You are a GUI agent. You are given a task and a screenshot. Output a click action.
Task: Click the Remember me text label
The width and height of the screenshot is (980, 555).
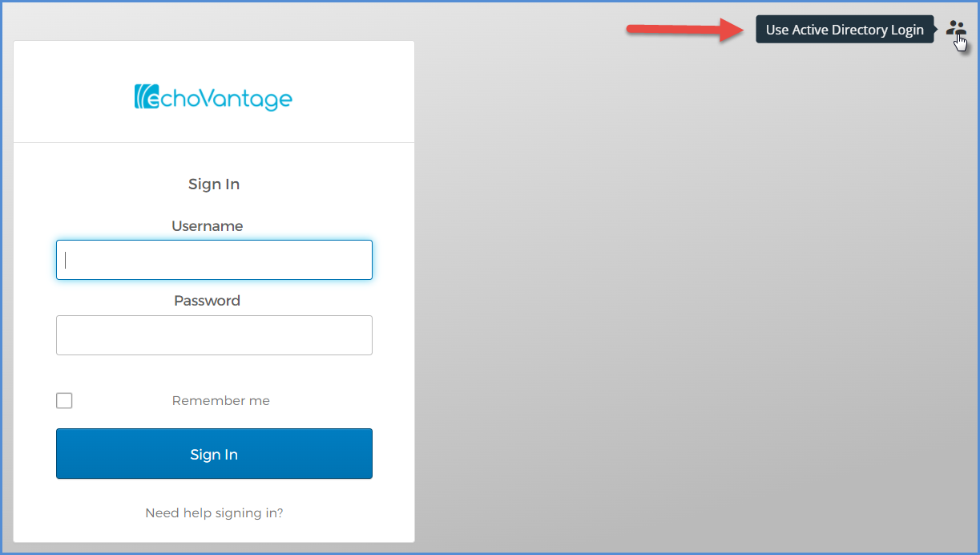pyautogui.click(x=220, y=400)
